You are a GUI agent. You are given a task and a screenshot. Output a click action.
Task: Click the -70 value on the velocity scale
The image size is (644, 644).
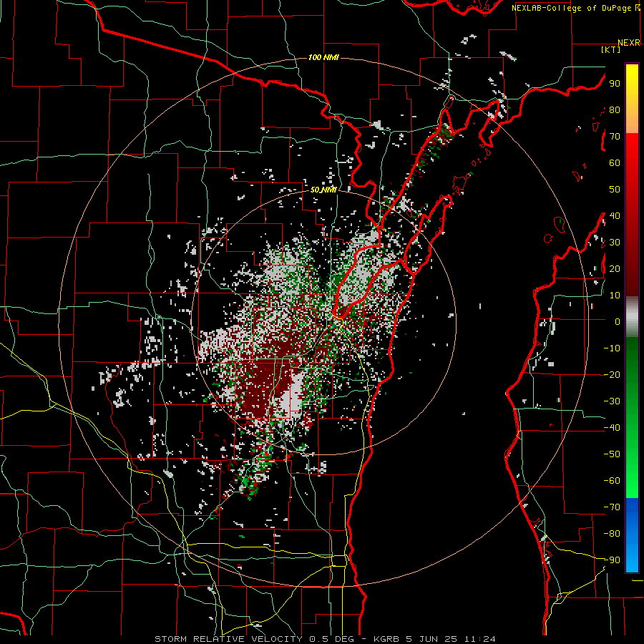click(612, 507)
